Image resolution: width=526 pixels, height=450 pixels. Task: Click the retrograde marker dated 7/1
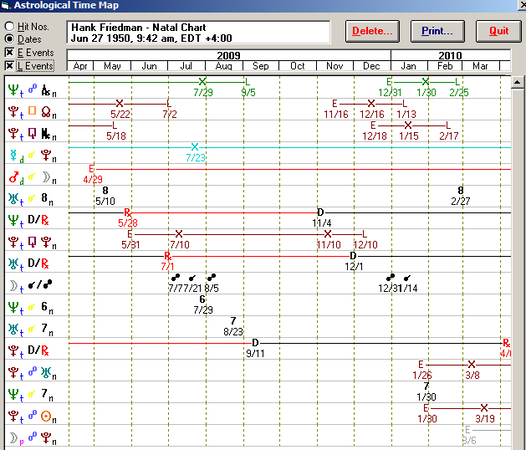point(168,256)
